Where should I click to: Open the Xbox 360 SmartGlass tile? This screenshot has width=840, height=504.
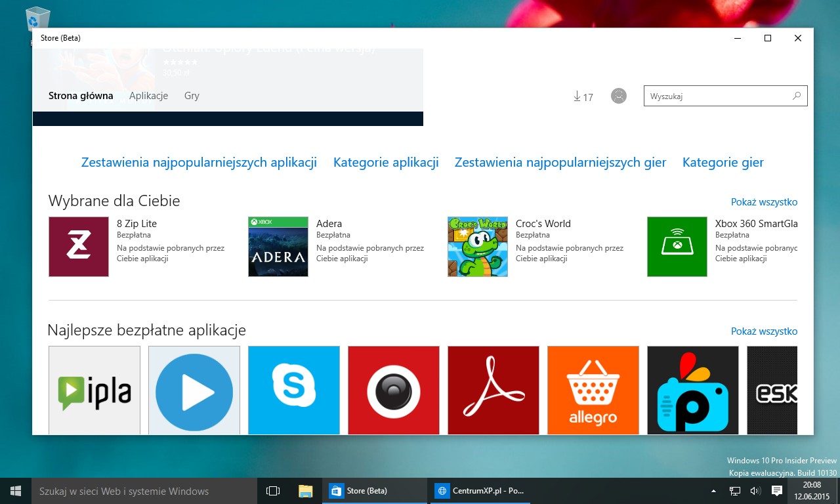677,247
